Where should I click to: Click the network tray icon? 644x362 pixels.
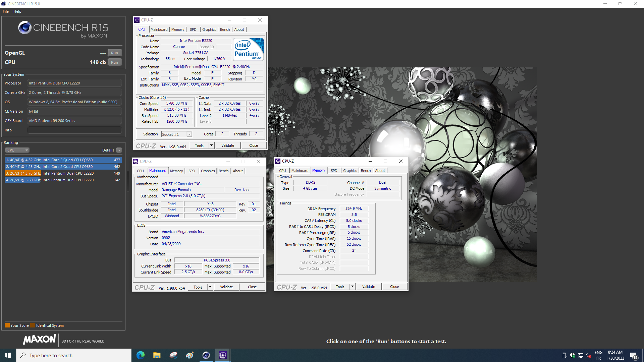pos(581,355)
